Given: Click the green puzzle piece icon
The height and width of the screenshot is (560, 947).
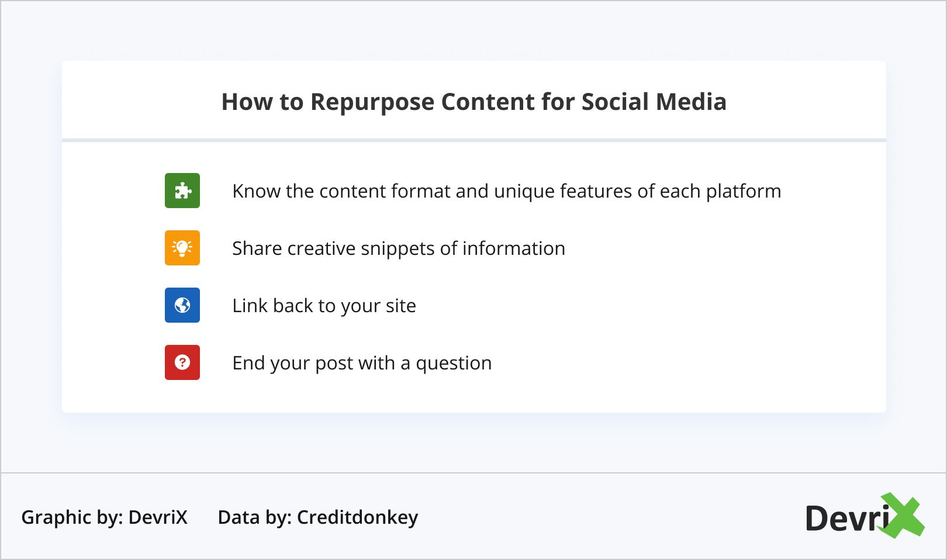Looking at the screenshot, I should (182, 191).
